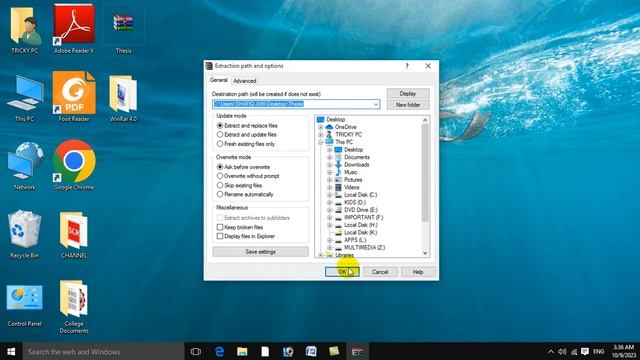Image resolution: width=640 pixels, height=360 pixels.
Task: Click the Help button
Action: point(418,272)
